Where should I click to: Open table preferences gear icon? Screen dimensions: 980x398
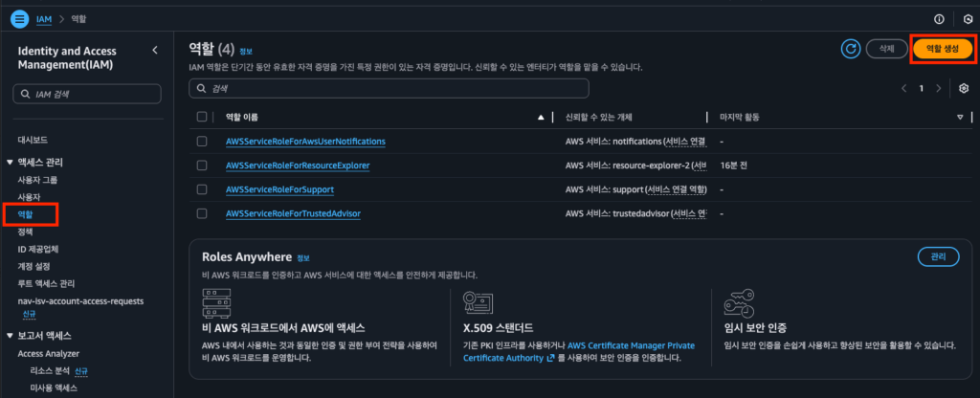click(964, 88)
